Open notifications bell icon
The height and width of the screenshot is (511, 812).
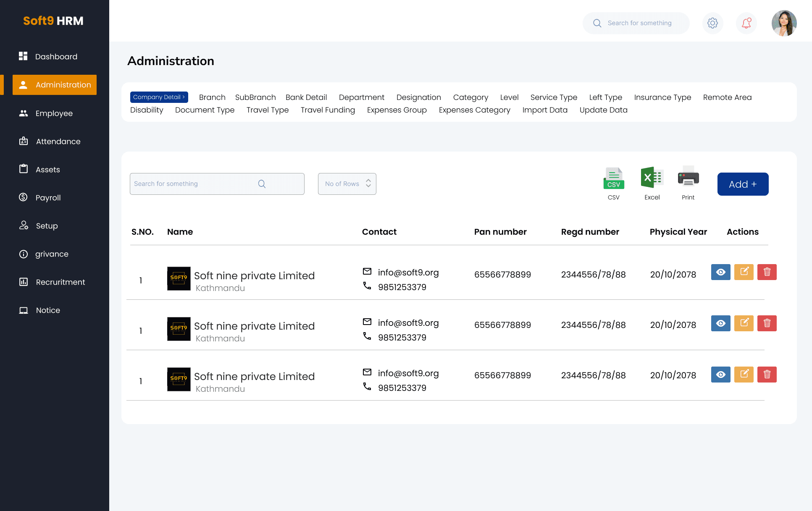pos(746,23)
